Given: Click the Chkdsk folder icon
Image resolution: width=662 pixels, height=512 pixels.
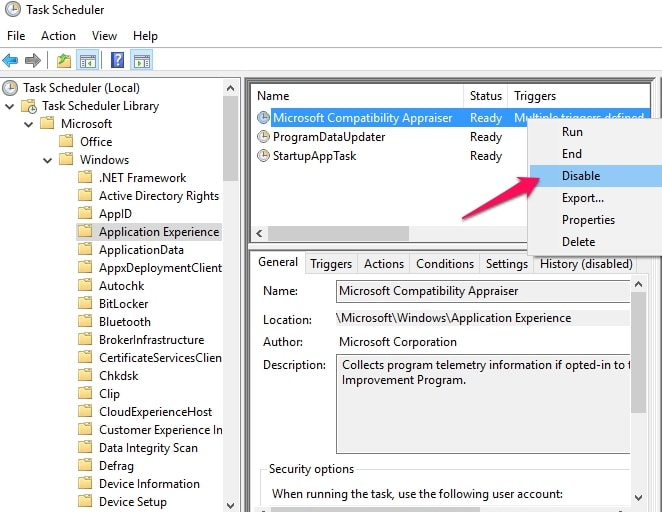Looking at the screenshot, I should (x=85, y=375).
